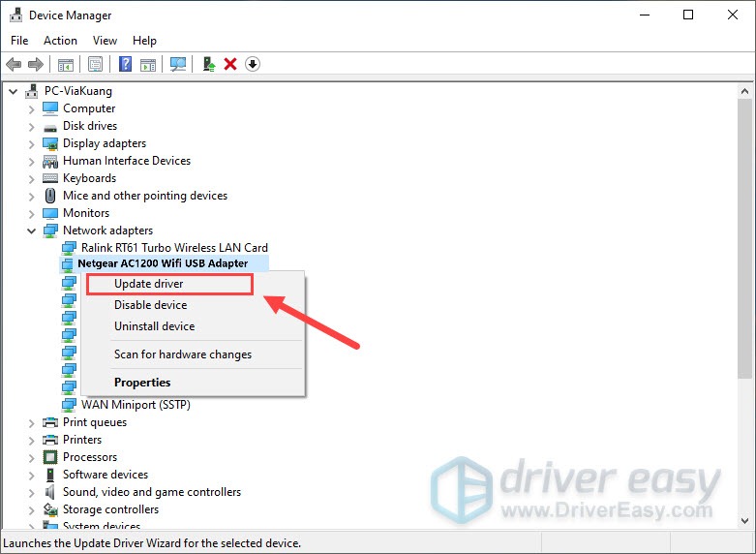
Task: Click the red X uninstall device icon
Action: pyautogui.click(x=230, y=64)
